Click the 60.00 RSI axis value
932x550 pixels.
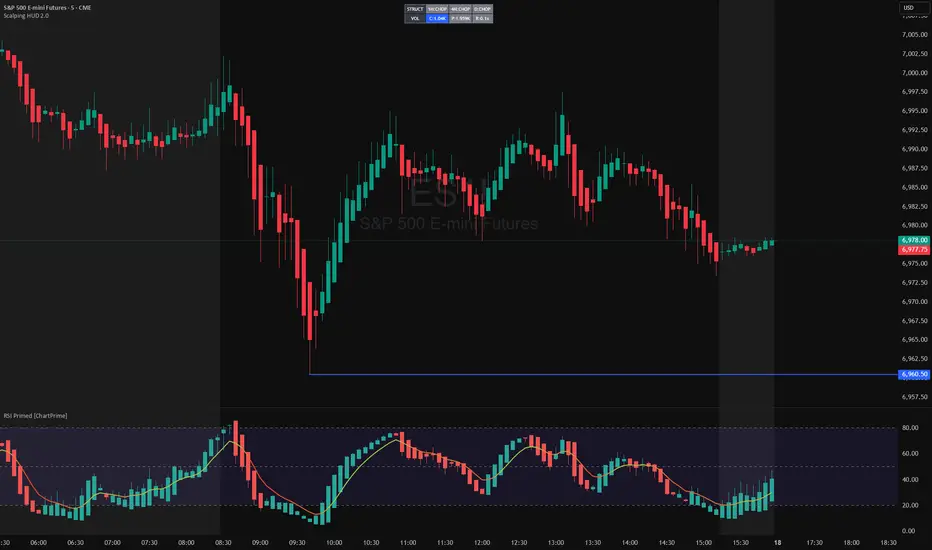coord(909,453)
